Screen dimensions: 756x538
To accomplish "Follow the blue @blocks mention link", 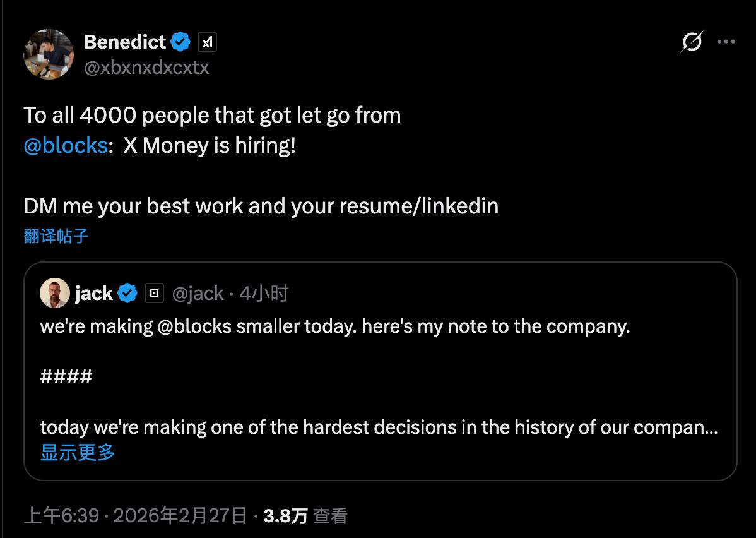I will (x=65, y=145).
